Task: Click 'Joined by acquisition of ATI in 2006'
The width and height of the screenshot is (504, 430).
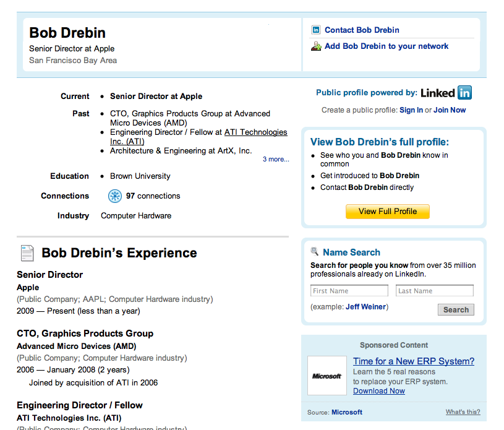Action: click(93, 383)
